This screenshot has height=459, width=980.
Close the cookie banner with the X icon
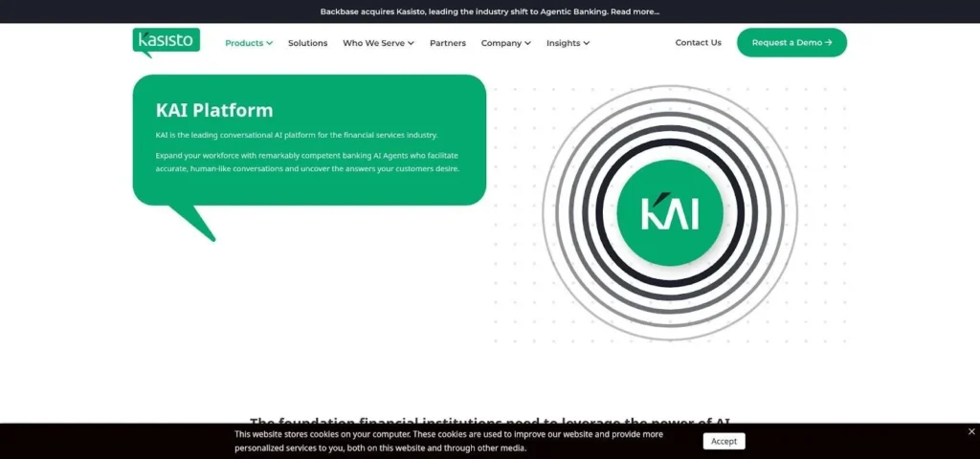tap(971, 431)
